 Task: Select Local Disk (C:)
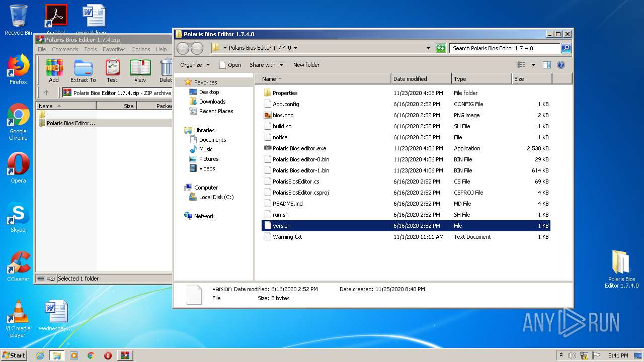(x=216, y=197)
